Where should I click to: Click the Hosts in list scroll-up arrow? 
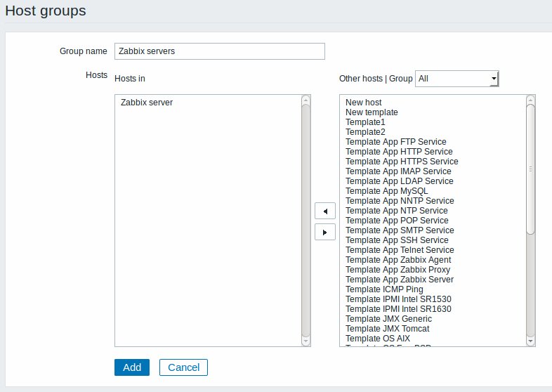(x=306, y=100)
